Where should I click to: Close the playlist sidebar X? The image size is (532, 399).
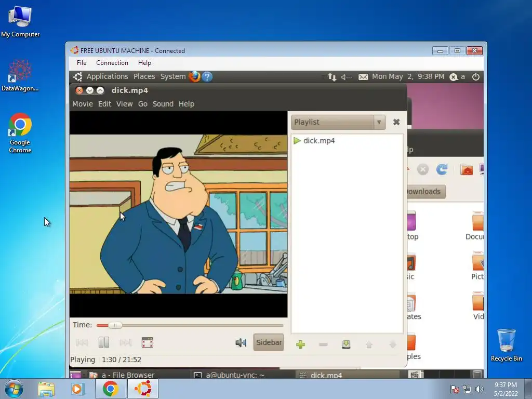point(396,122)
